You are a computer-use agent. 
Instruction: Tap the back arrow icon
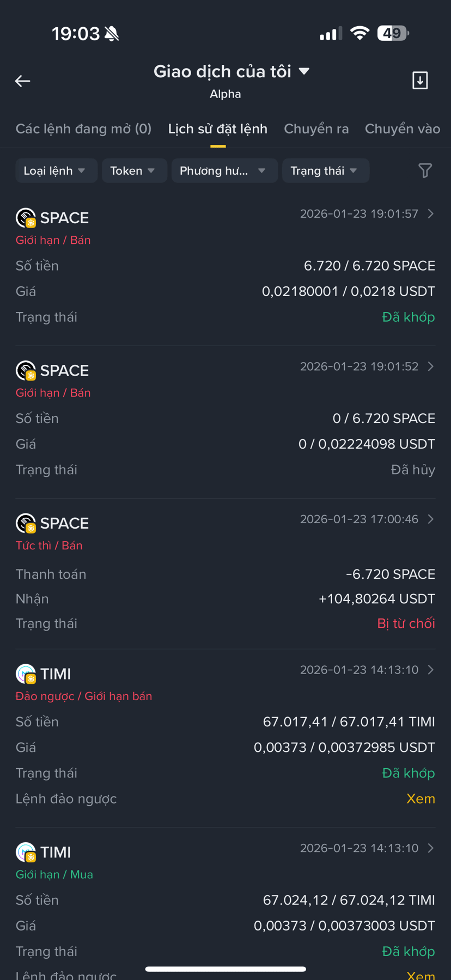pos(22,81)
